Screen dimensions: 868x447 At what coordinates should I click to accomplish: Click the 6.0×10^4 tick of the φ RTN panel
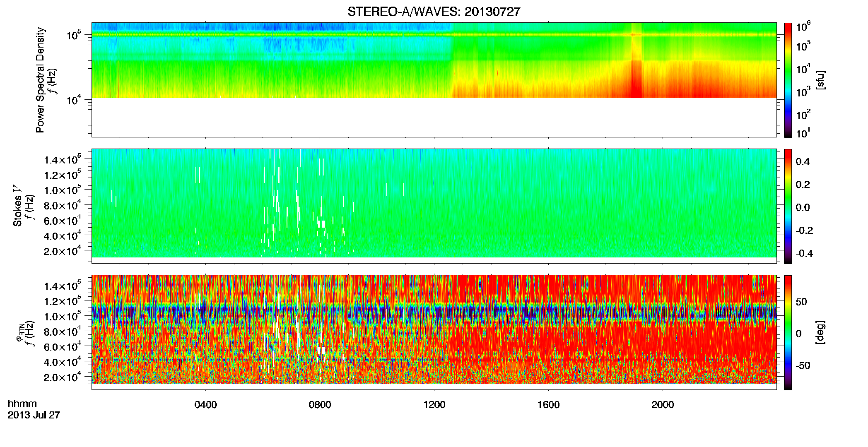[x=62, y=347]
